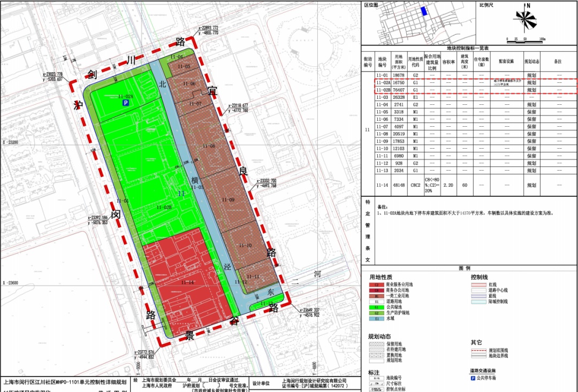Click the blue parking icon in parcel 11-02A

click(126, 103)
